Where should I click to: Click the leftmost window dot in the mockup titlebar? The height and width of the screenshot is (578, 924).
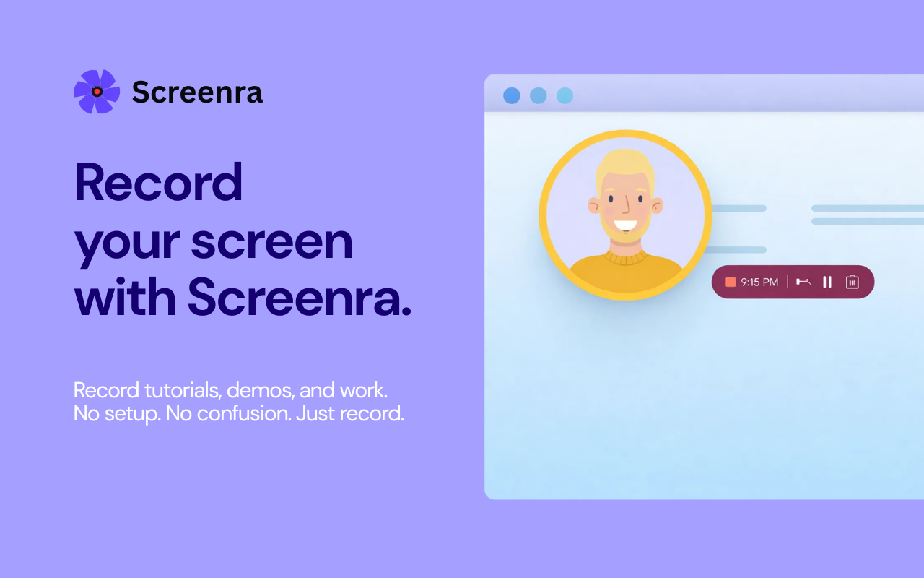click(511, 95)
